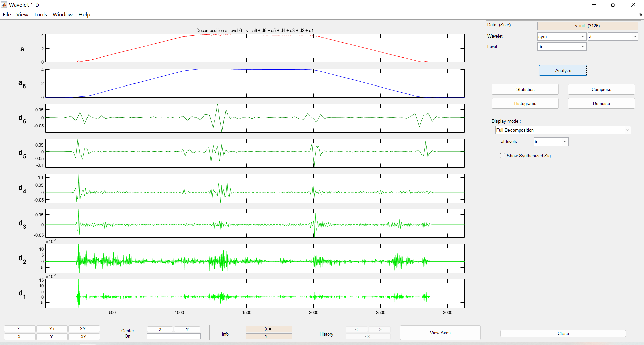The width and height of the screenshot is (644, 345).
Task: Click the MATLAB icon in the title bar
Action: pos(4,5)
